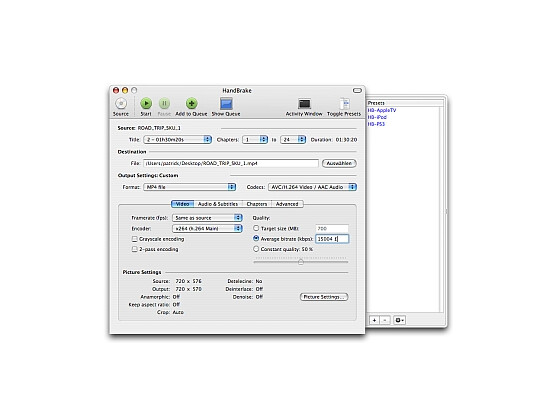
Task: Click the toolbar toggle pill in title bar
Action: (357, 90)
